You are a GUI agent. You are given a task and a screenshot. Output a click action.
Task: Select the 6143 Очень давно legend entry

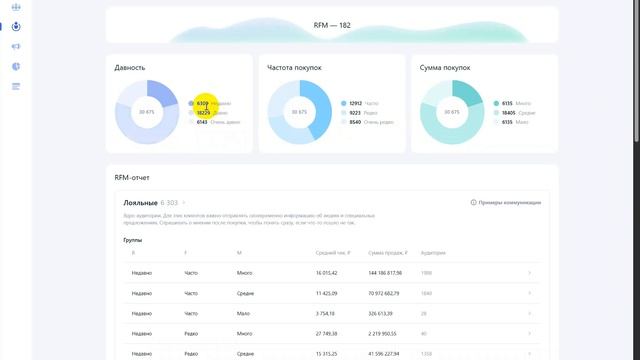coord(214,122)
